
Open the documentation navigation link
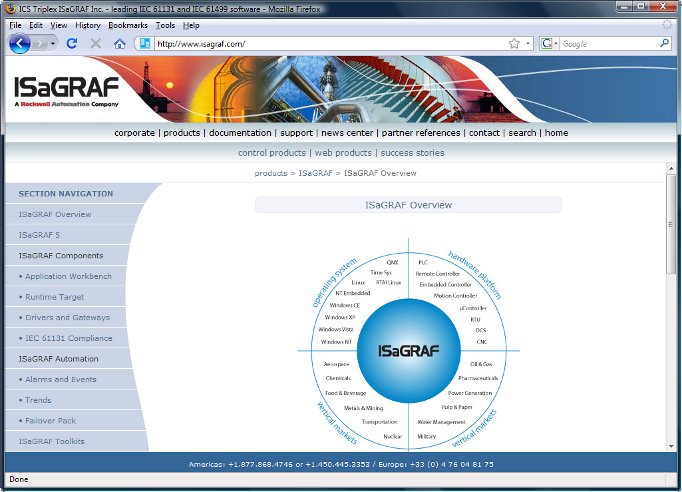tap(240, 133)
